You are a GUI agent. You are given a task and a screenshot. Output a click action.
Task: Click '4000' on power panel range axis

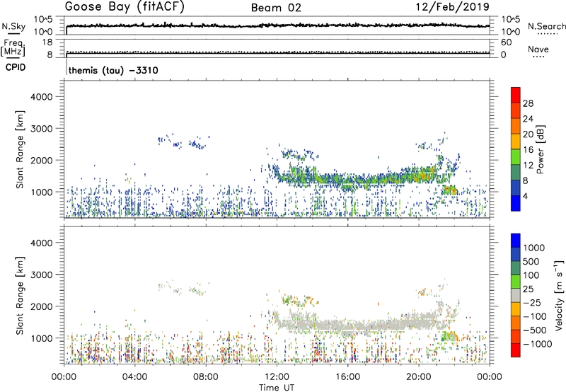click(x=41, y=96)
